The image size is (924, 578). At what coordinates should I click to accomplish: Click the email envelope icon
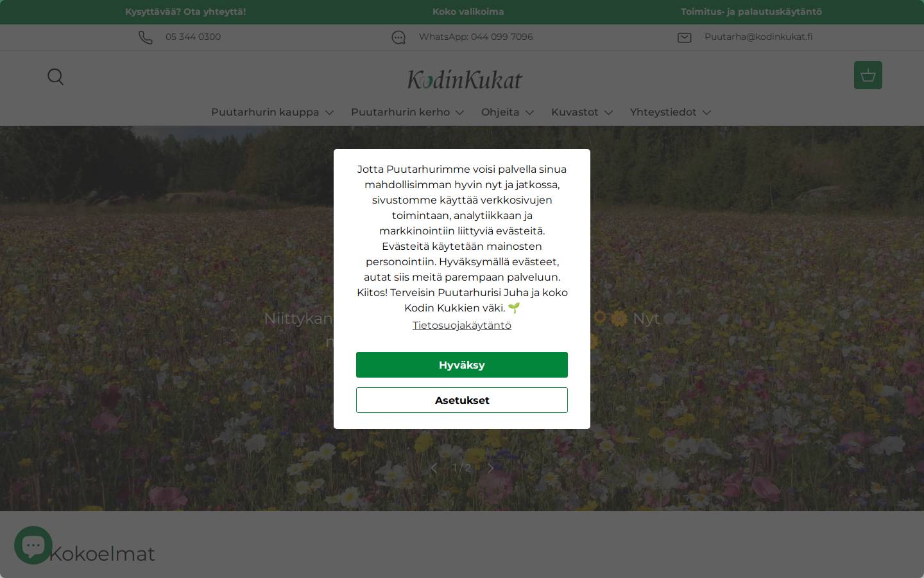click(685, 37)
